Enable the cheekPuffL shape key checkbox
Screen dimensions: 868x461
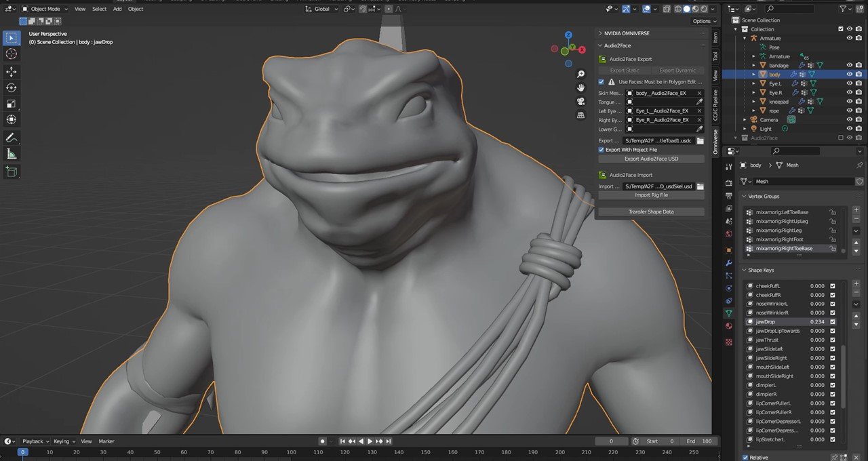(x=833, y=285)
